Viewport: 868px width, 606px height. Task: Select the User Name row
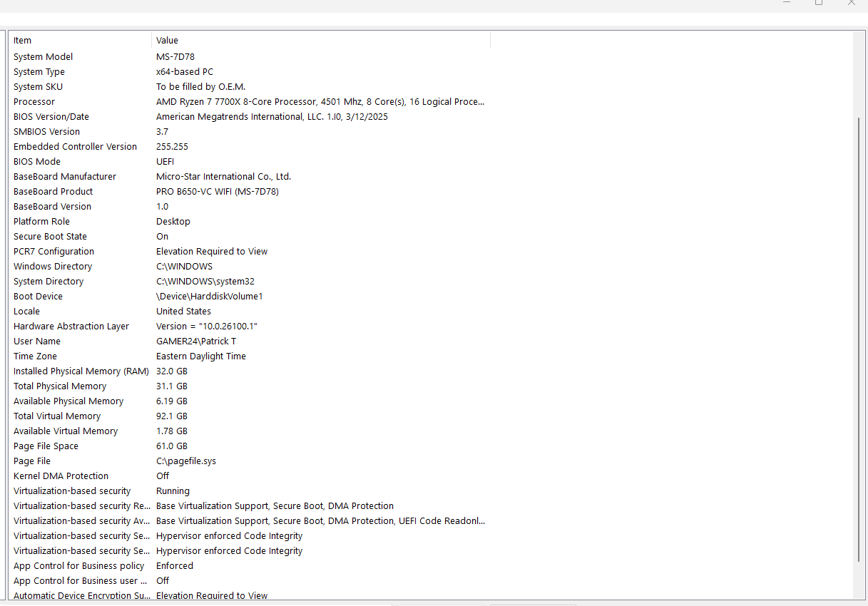tap(250, 341)
